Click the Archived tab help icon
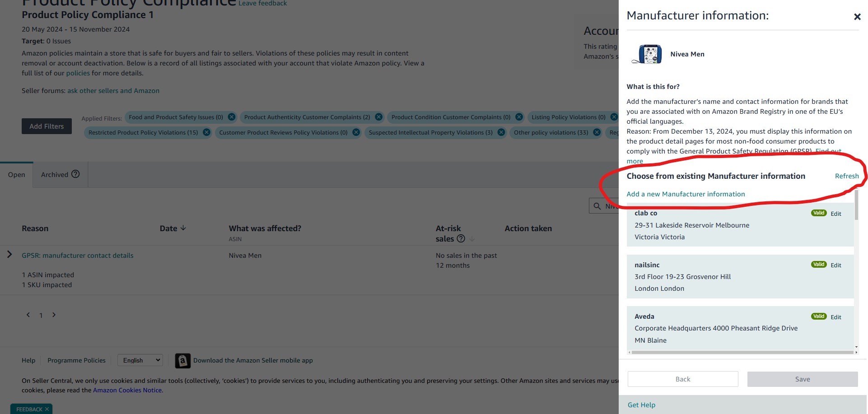 [x=75, y=174]
